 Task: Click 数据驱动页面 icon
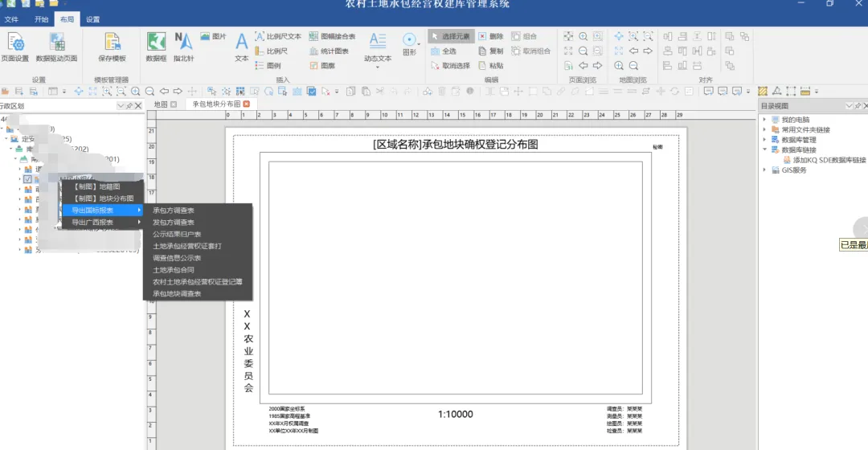click(x=56, y=47)
